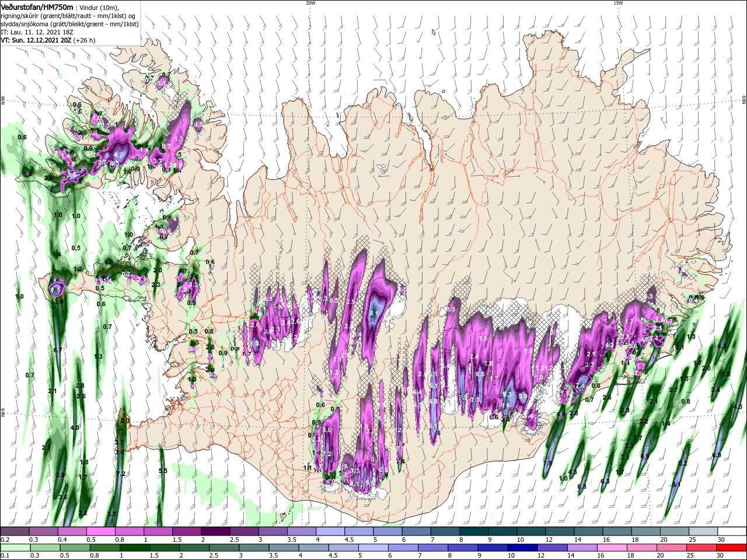
Task: Select the dark blue lower-scale swatch between 10 and 12
Action: 523,548
